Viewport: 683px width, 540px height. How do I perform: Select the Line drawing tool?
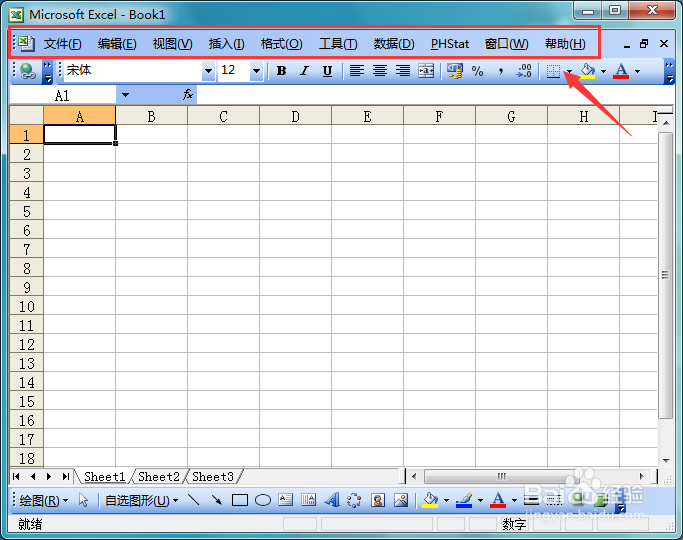point(193,500)
